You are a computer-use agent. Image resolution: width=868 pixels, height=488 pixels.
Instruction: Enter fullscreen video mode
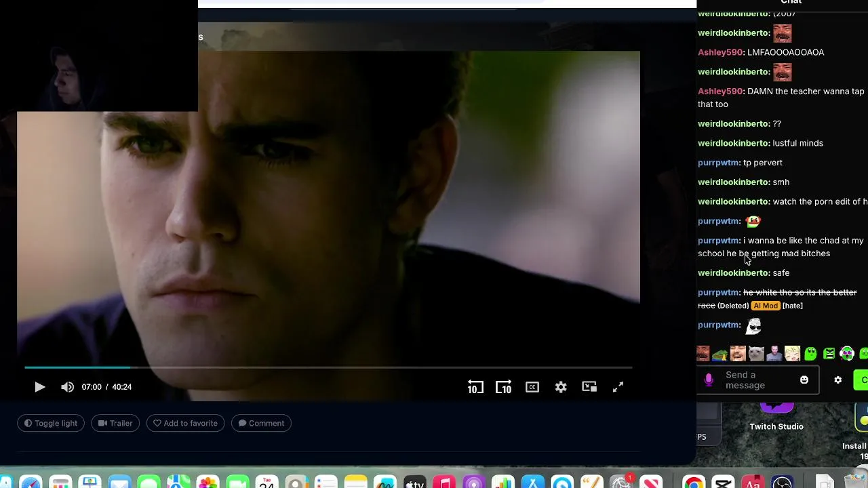618,387
